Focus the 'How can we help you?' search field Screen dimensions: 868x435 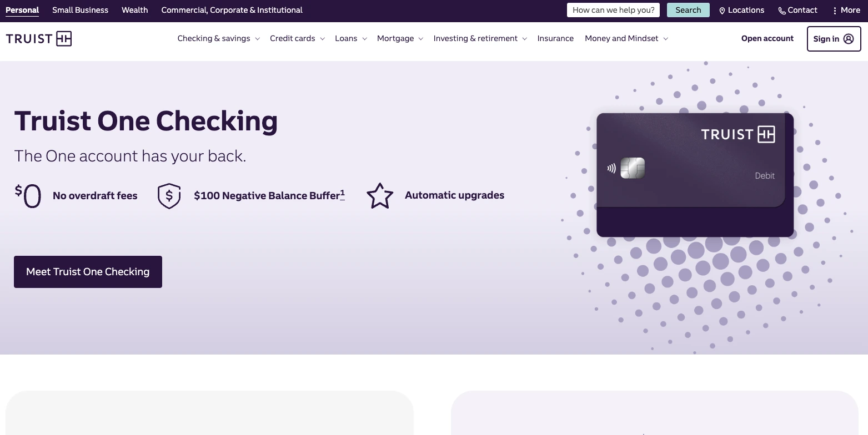pyautogui.click(x=613, y=10)
